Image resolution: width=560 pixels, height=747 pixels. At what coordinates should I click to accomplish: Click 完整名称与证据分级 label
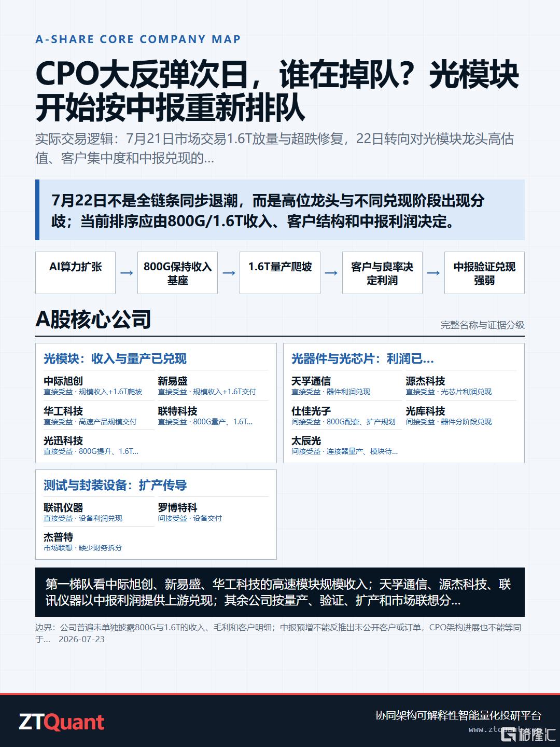pos(482,325)
